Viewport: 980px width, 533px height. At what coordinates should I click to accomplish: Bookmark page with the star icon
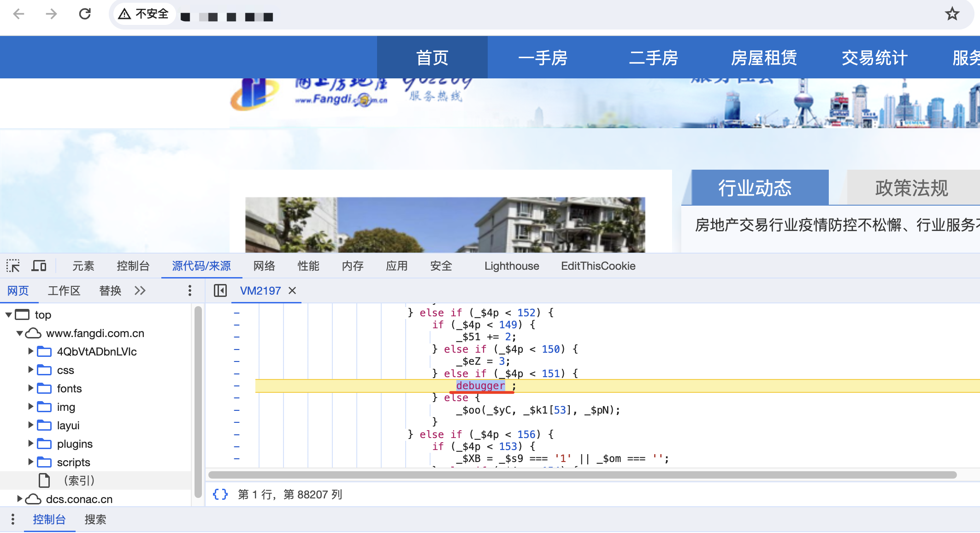tap(952, 14)
